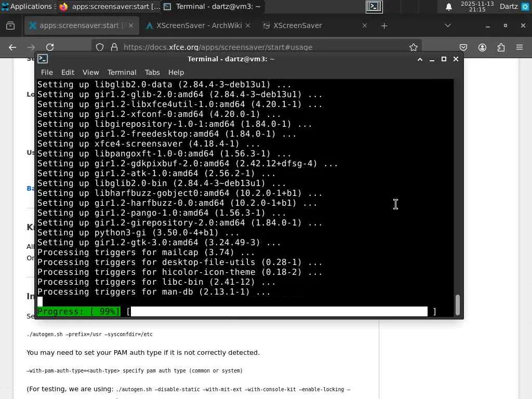Viewport: 532px width, 399px height.
Task: Click the 'You may need to set your PAM' sentence
Action: [143, 353]
